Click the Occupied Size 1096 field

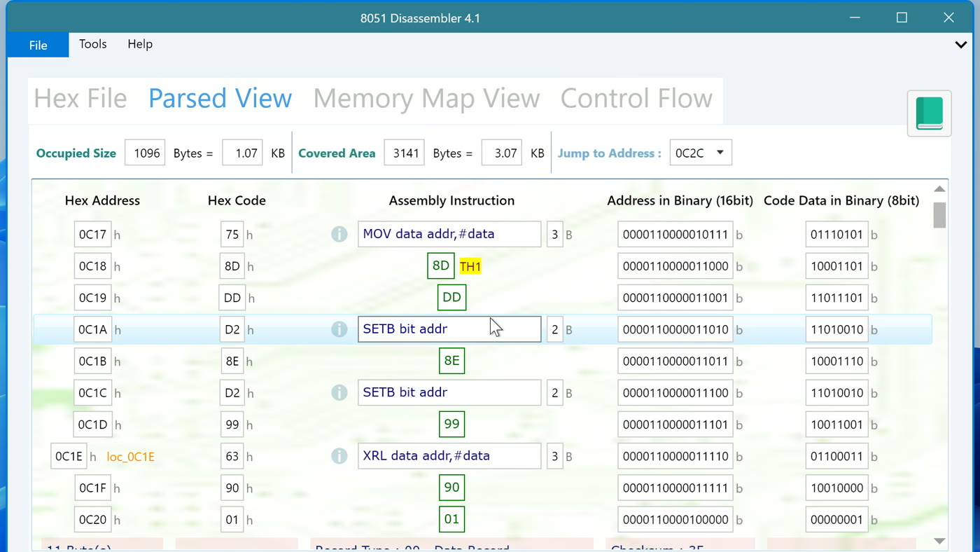[145, 153]
